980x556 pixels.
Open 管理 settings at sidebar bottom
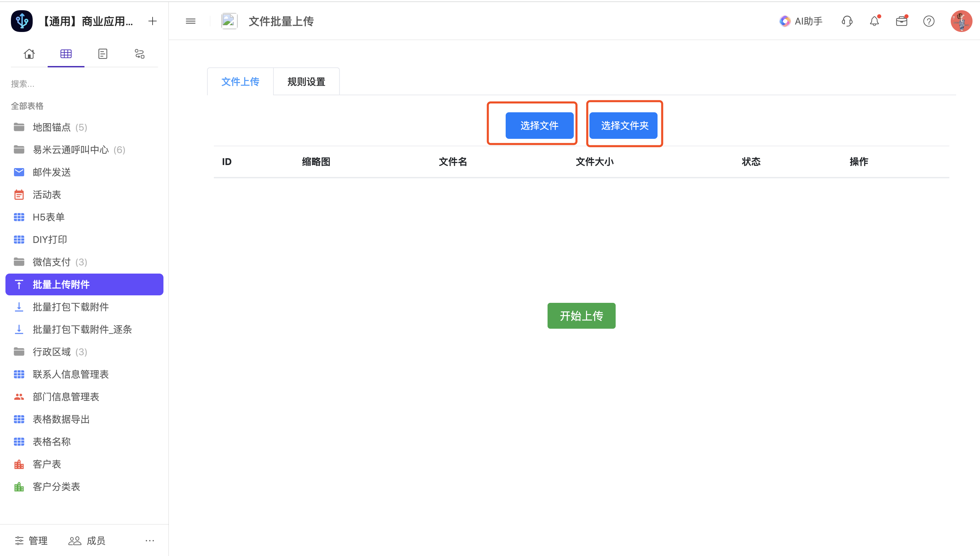(31, 540)
